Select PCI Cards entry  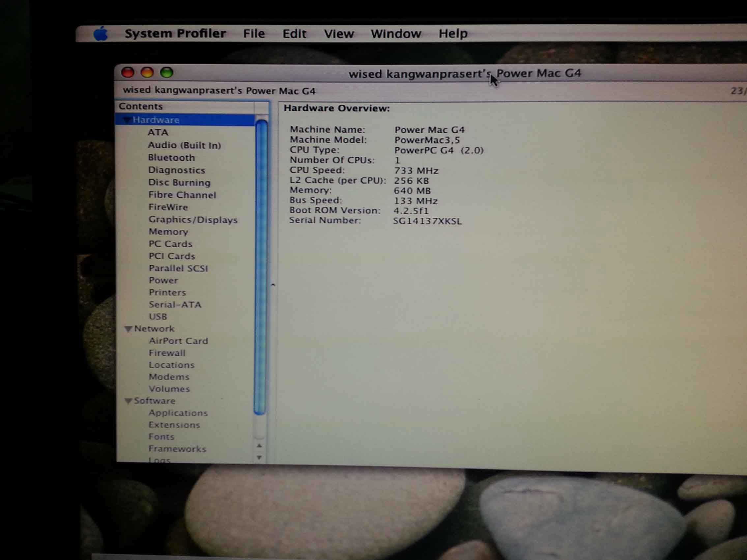click(172, 256)
